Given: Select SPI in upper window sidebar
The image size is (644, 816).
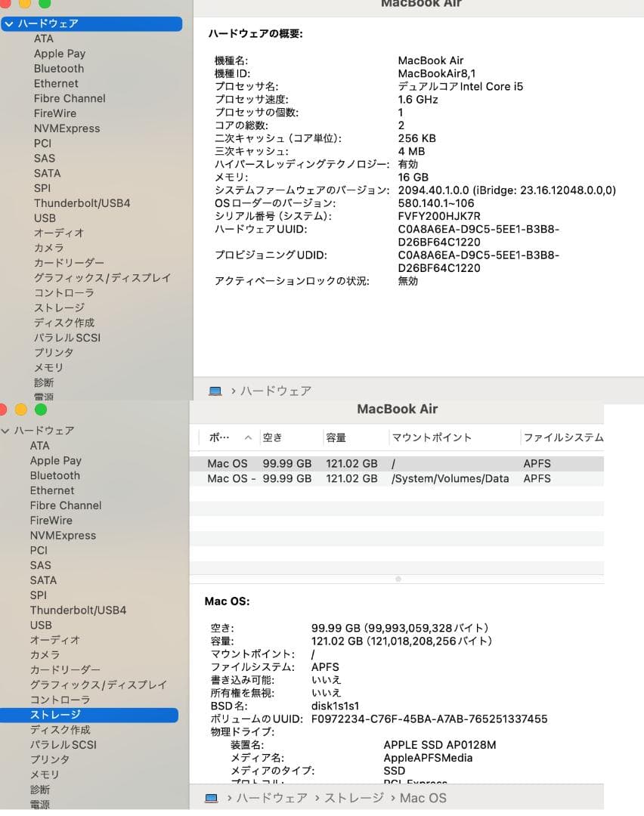Looking at the screenshot, I should pyautogui.click(x=42, y=188).
